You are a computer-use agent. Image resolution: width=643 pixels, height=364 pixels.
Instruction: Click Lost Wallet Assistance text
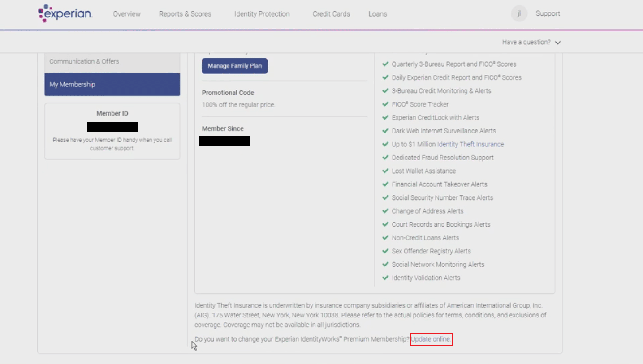tap(424, 171)
